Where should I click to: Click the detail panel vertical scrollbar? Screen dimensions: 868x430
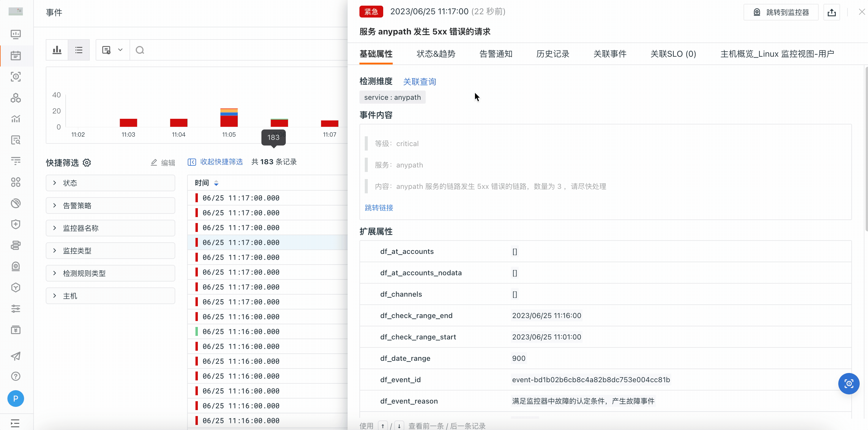tap(866, 149)
